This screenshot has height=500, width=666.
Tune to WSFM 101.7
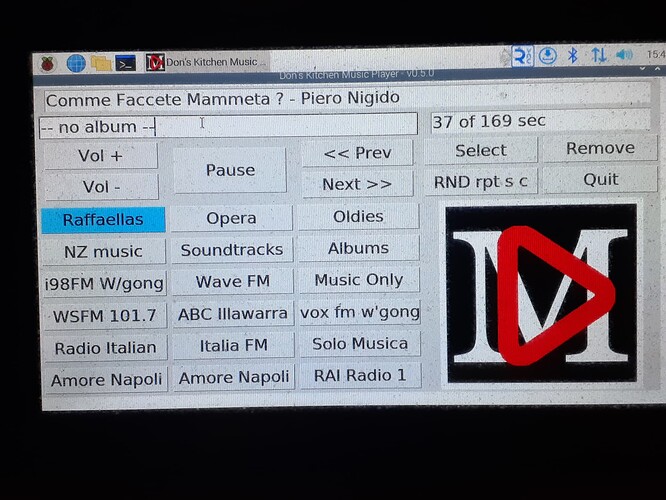pos(105,316)
